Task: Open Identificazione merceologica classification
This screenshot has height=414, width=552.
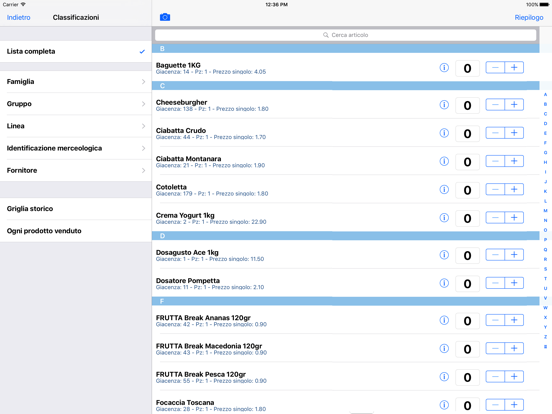Action: point(76,148)
